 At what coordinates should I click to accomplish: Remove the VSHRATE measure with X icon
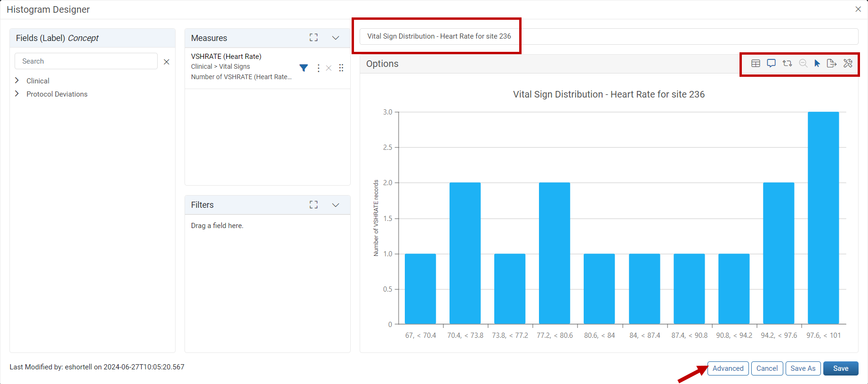click(x=329, y=68)
